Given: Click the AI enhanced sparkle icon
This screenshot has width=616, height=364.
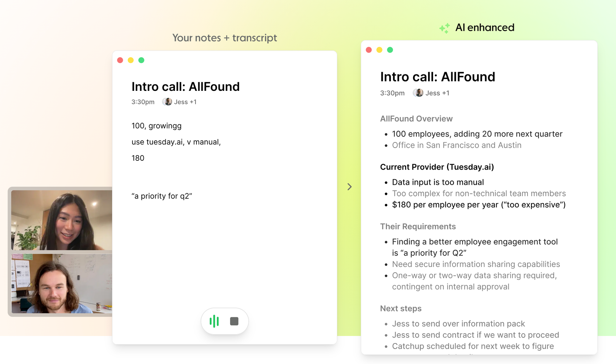Looking at the screenshot, I should tap(445, 28).
